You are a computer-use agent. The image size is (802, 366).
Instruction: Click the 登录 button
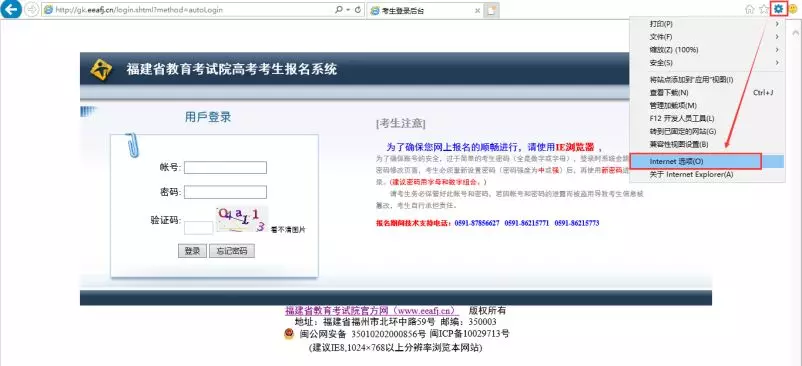pos(192,251)
